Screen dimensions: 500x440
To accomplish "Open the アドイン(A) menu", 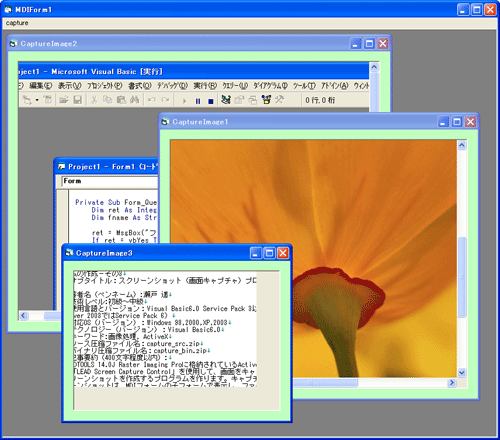I will pos(335,86).
